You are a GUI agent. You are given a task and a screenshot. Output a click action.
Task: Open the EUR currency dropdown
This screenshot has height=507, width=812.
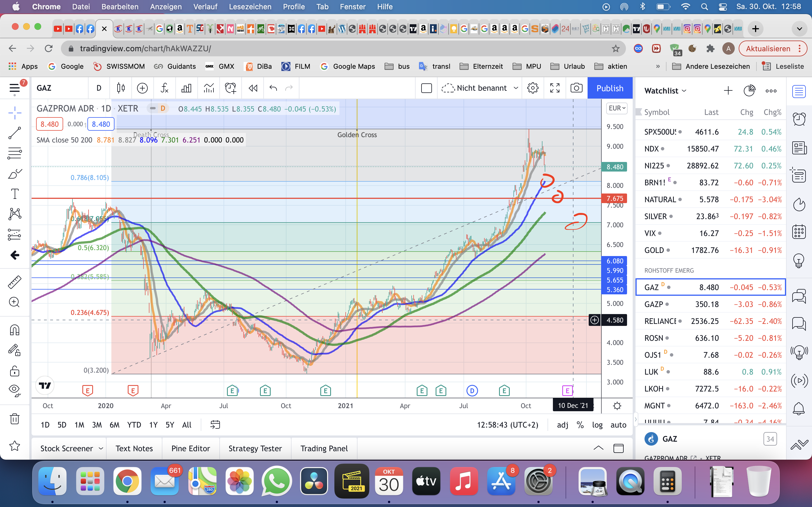617,108
